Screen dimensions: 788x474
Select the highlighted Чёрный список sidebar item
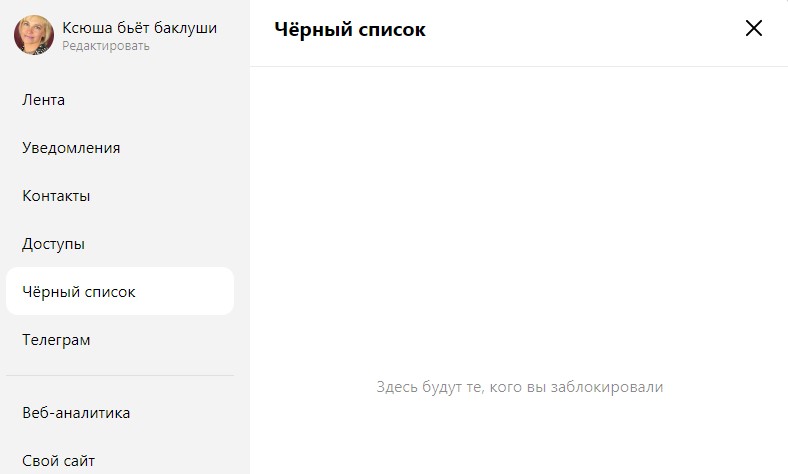point(79,292)
